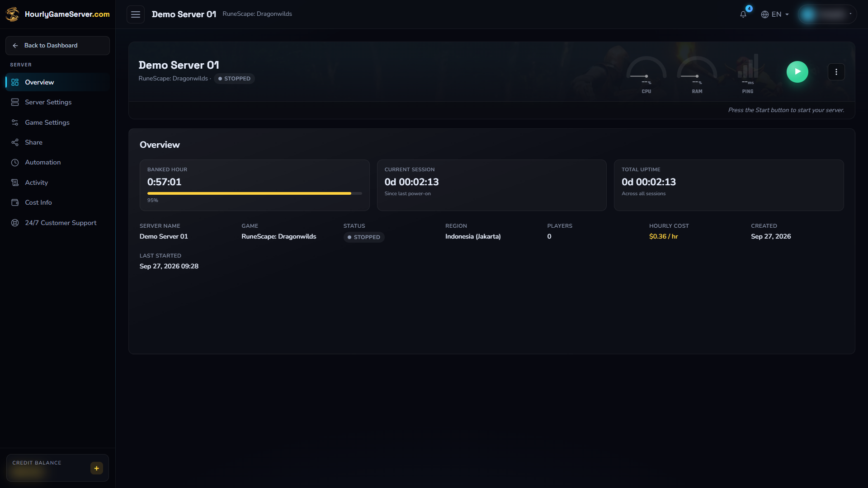
Task: Click the Current Session time 0d 00:02:13
Action: click(x=411, y=182)
